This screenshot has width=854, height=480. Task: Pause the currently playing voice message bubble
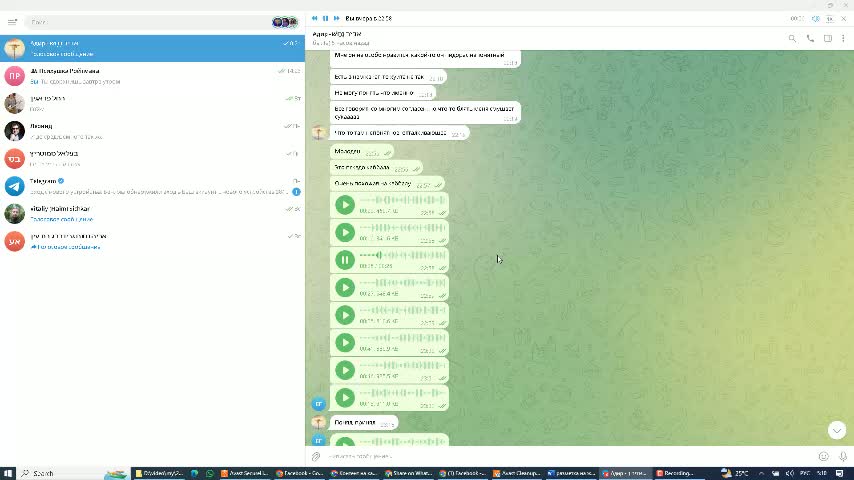[x=345, y=260]
